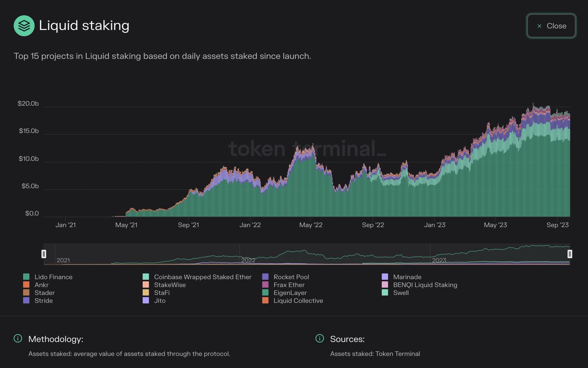Click the right range slider handle
This screenshot has width=588, height=368.
pyautogui.click(x=570, y=254)
